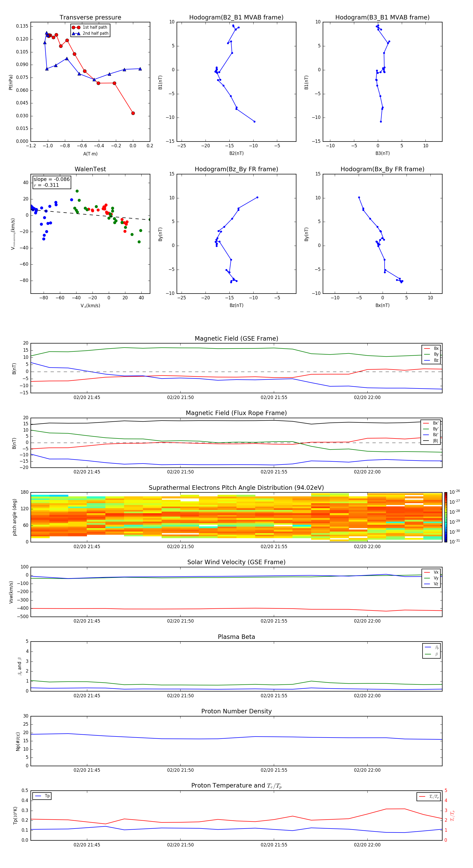The width and height of the screenshot is (473, 868).
Task: Click the "Bx'" legend entry in flux rope frame
Action: (431, 423)
